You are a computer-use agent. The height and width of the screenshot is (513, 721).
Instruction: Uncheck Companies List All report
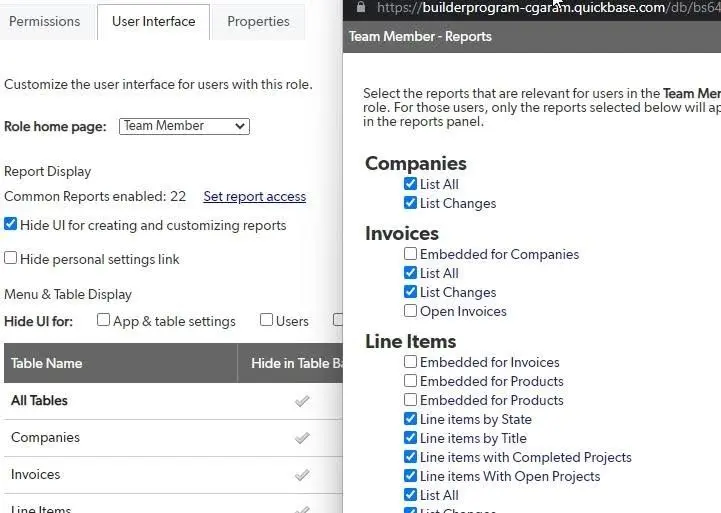point(410,184)
